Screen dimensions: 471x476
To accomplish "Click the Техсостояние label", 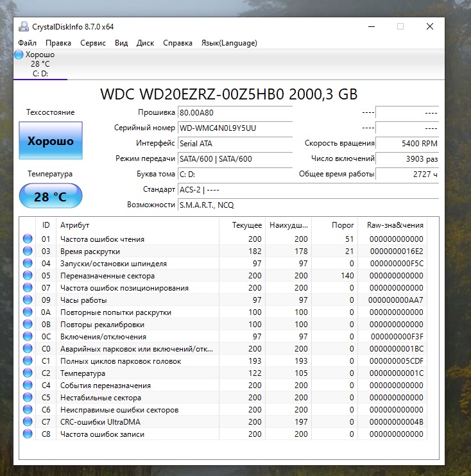I will point(51,112).
